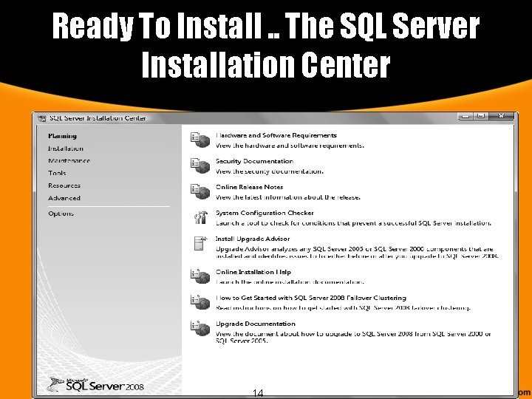Screen dimensions: 532x399
Task: Select the Advanced category
Action: point(64,198)
